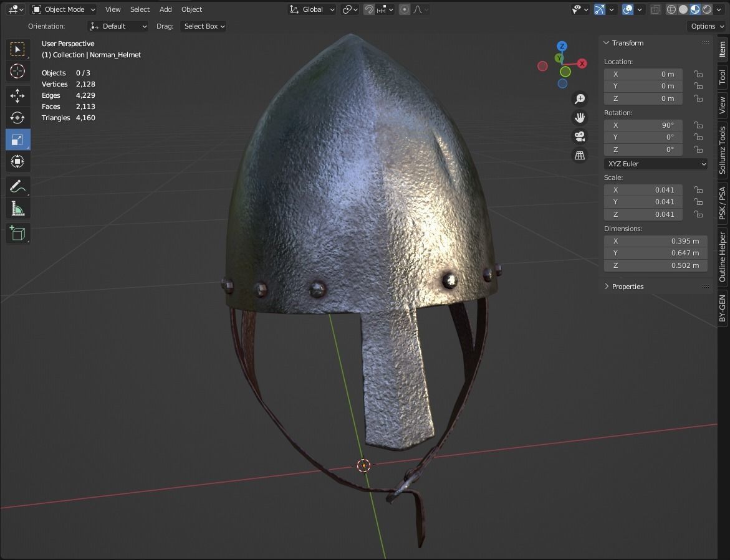
Task: Click Dimensions Y 0.647 m field
Action: [656, 253]
